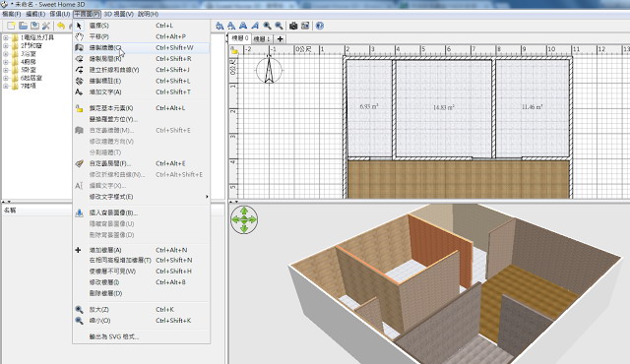
Task: Open the 傢俱(U) menu
Action: (60, 14)
